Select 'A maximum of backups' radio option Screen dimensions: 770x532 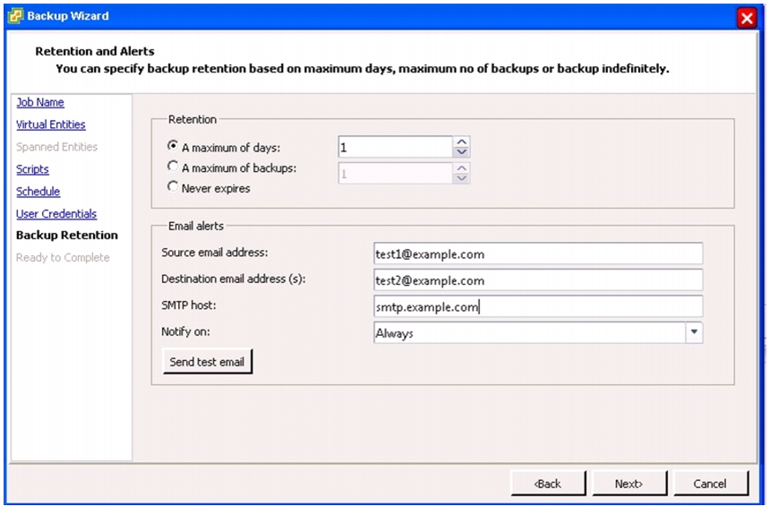[x=173, y=167]
